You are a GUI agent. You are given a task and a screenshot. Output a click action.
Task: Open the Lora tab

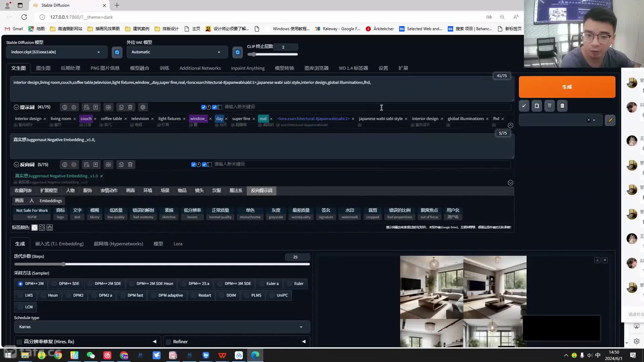click(x=178, y=244)
